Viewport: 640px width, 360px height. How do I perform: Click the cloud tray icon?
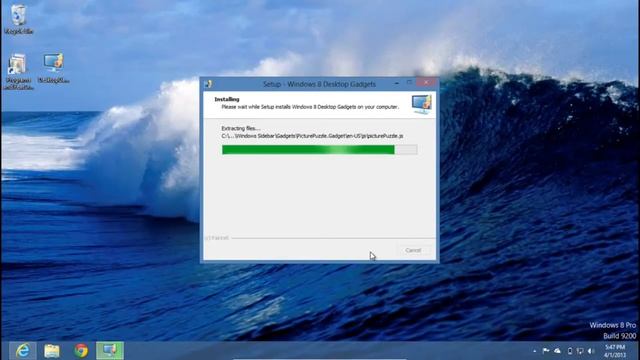click(558, 351)
